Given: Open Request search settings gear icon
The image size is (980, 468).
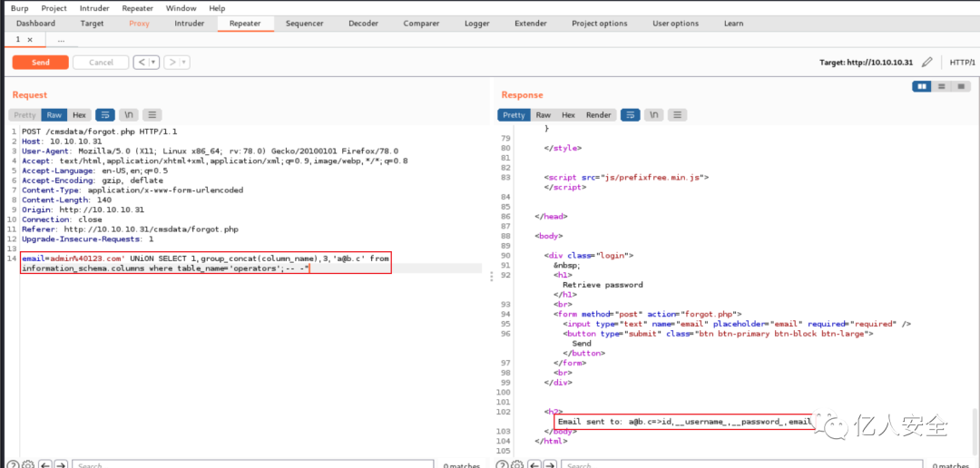Looking at the screenshot, I should point(27,465).
